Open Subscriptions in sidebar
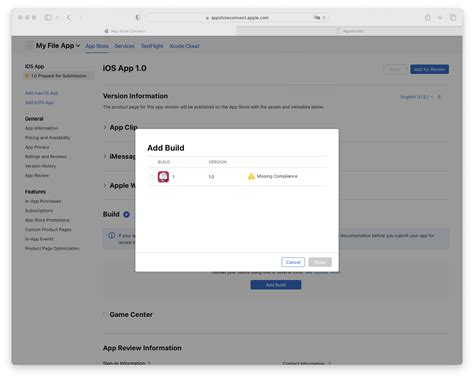474x379 pixels. [39, 211]
